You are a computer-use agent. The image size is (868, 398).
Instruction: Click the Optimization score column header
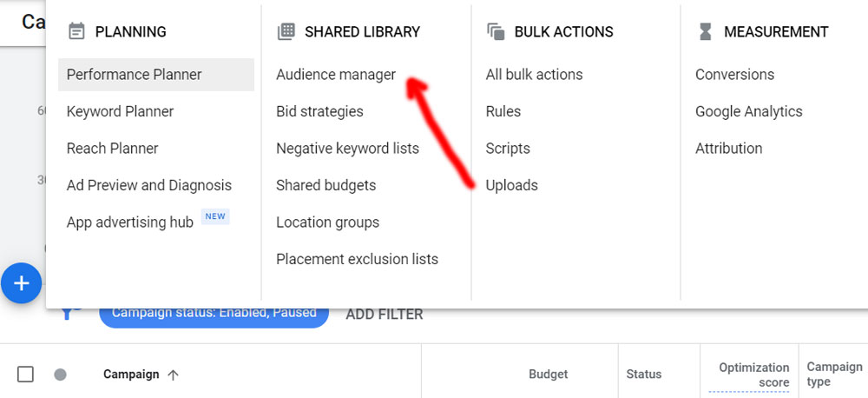point(749,375)
